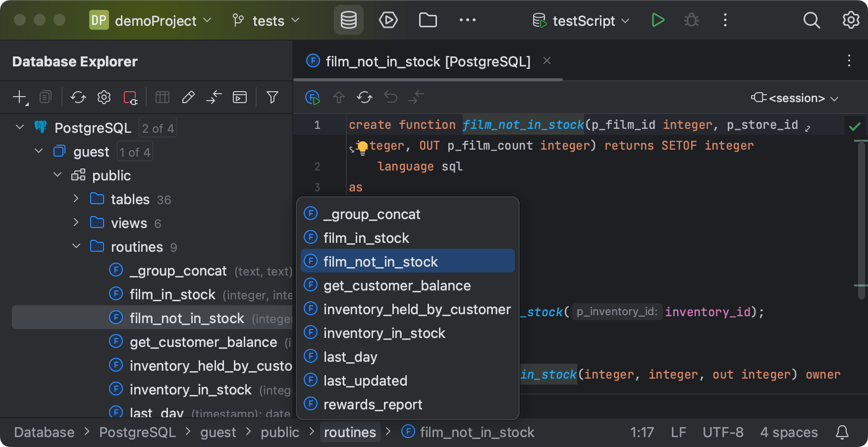Start debugging with the bug icon
868x447 pixels.
691,20
